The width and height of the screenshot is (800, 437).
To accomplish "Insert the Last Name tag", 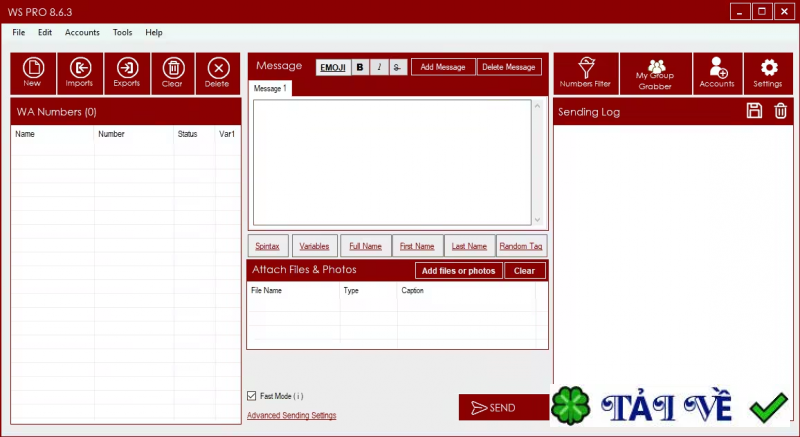I will tap(469, 246).
